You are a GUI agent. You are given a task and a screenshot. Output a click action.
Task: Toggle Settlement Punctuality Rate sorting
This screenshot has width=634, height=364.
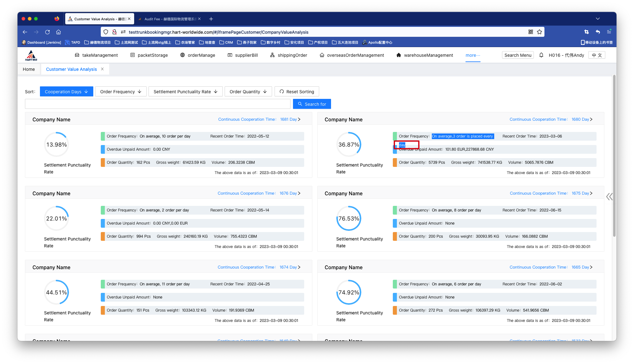185,92
